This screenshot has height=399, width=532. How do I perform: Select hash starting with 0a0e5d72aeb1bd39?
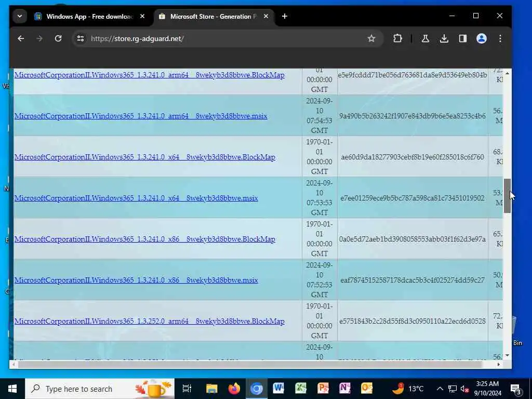point(412,239)
